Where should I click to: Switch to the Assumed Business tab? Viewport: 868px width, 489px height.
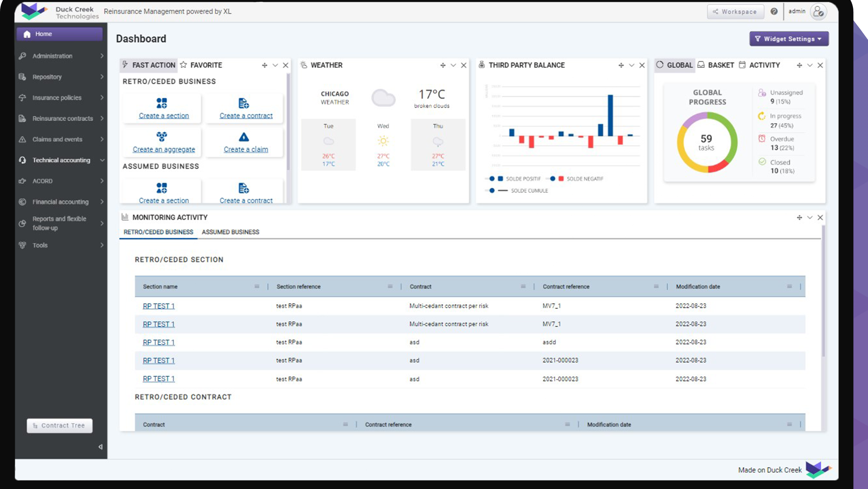[231, 232]
